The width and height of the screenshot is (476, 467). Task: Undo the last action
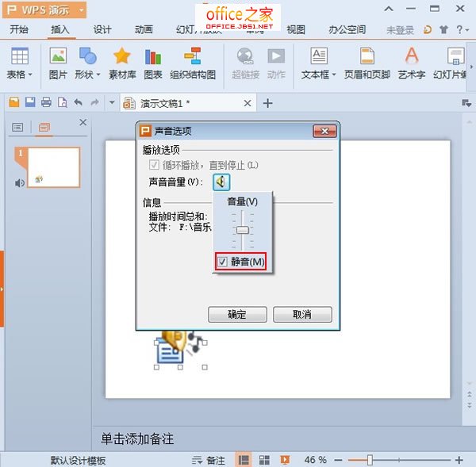click(79, 102)
